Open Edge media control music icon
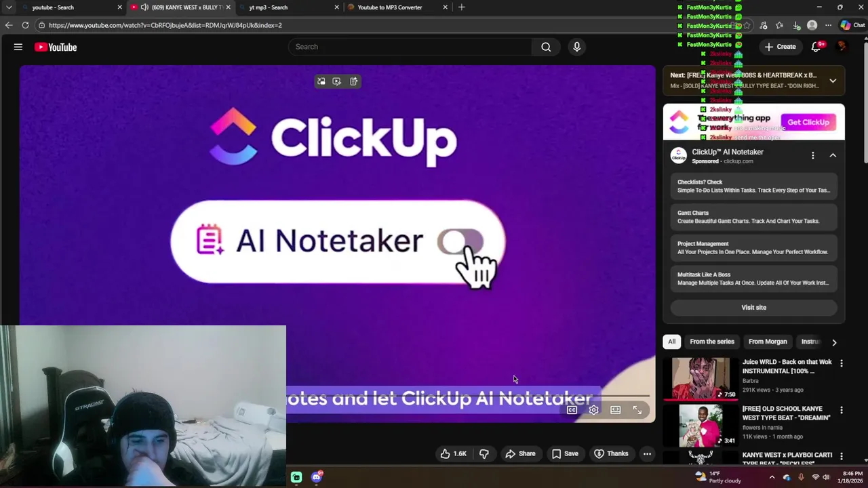Viewport: 868px width, 488px height. click(x=764, y=25)
